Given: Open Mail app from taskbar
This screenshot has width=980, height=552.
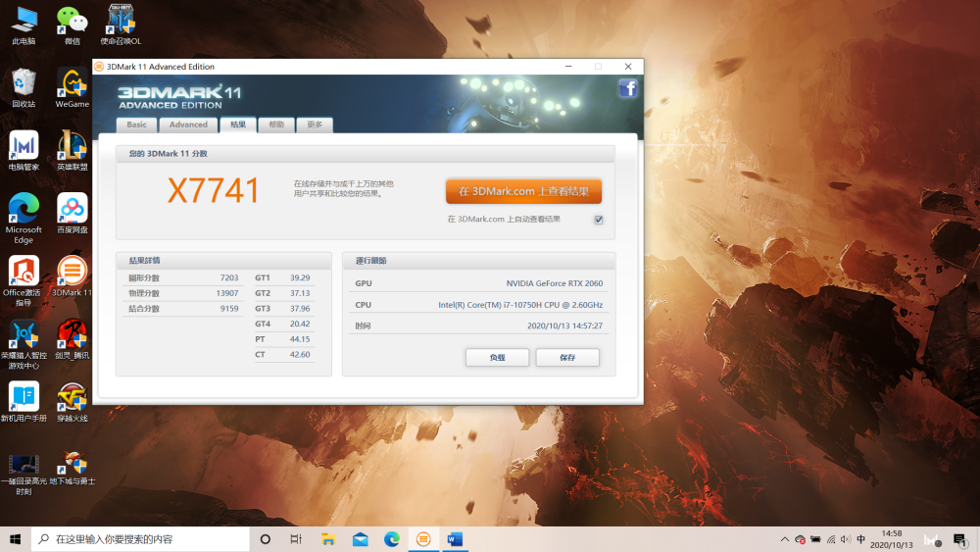Looking at the screenshot, I should point(360,539).
